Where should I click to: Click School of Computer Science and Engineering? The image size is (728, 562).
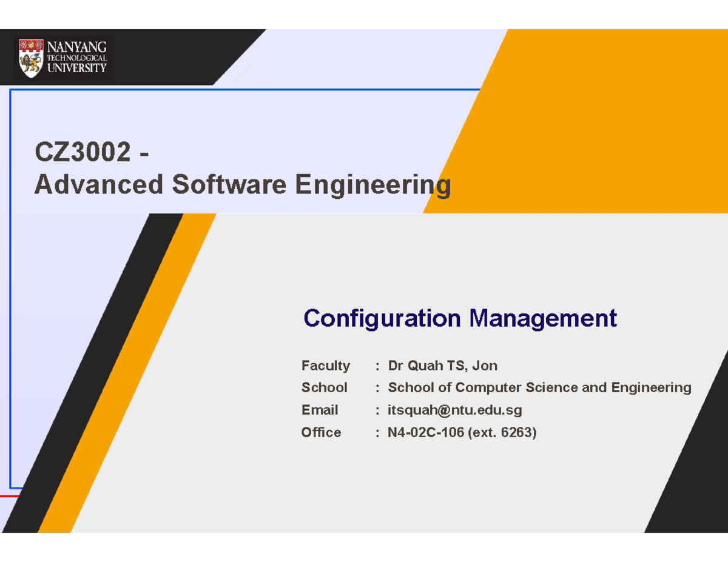click(540, 387)
